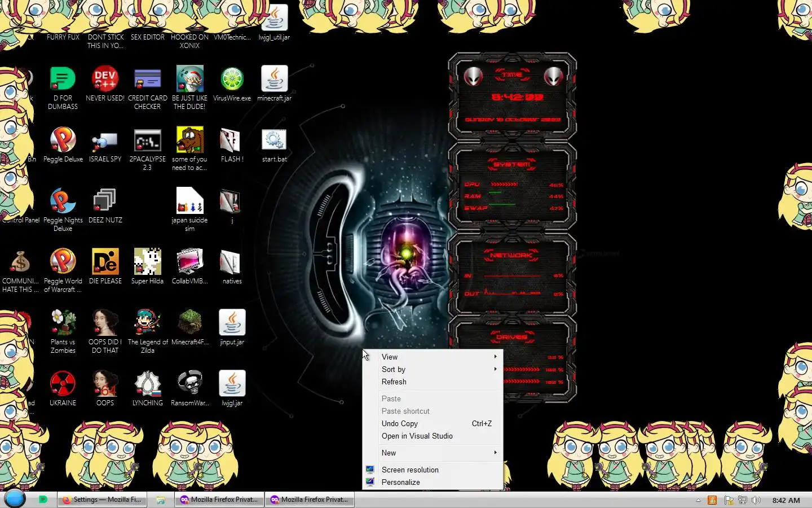Select the ISRAEL SPY desktop icon
812x508 pixels.
[x=105, y=140]
